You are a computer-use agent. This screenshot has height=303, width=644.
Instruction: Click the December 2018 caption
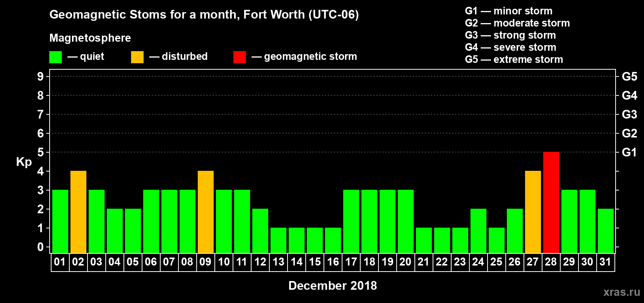[x=333, y=286]
